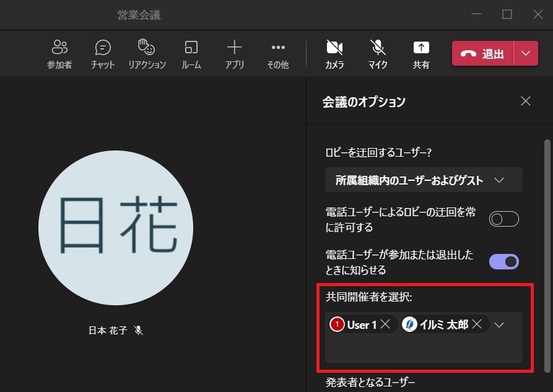Click inside the co-organizer selection field
The height and width of the screenshot is (392, 553).
coord(424,338)
